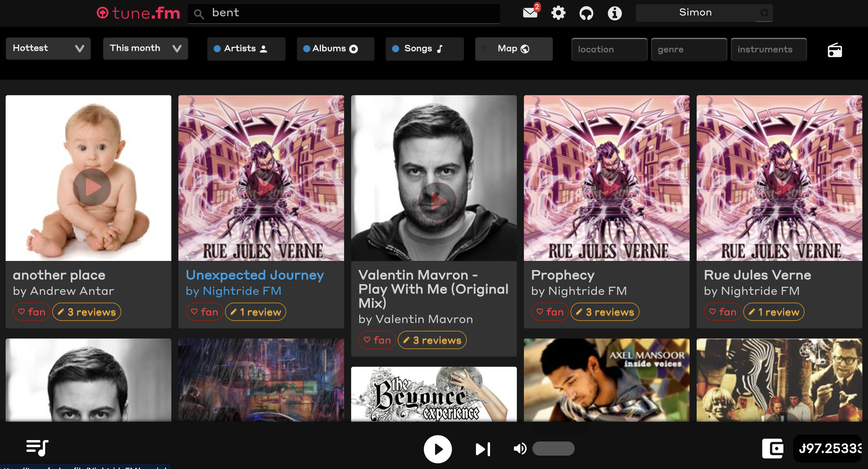Open the wallet icon
The width and height of the screenshot is (868, 469).
tap(773, 449)
